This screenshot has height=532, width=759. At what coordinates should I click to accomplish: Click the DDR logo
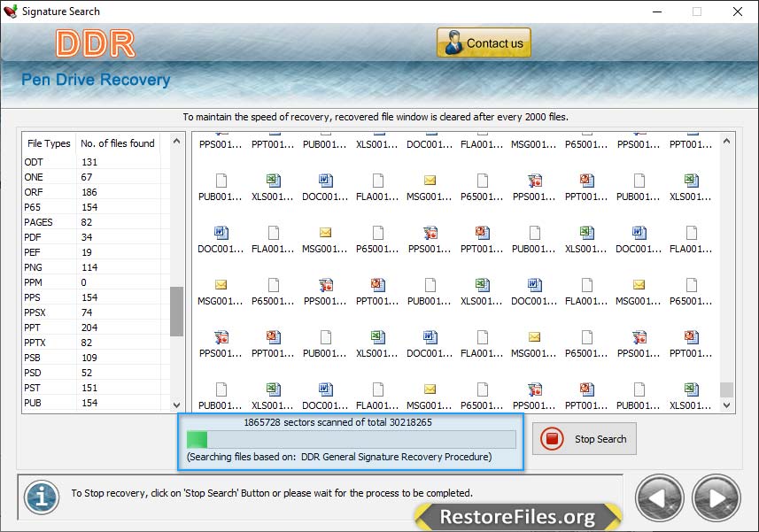(x=96, y=43)
